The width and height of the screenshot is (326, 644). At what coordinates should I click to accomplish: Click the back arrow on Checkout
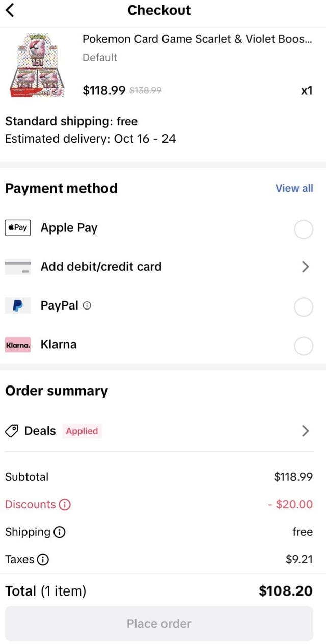click(11, 10)
